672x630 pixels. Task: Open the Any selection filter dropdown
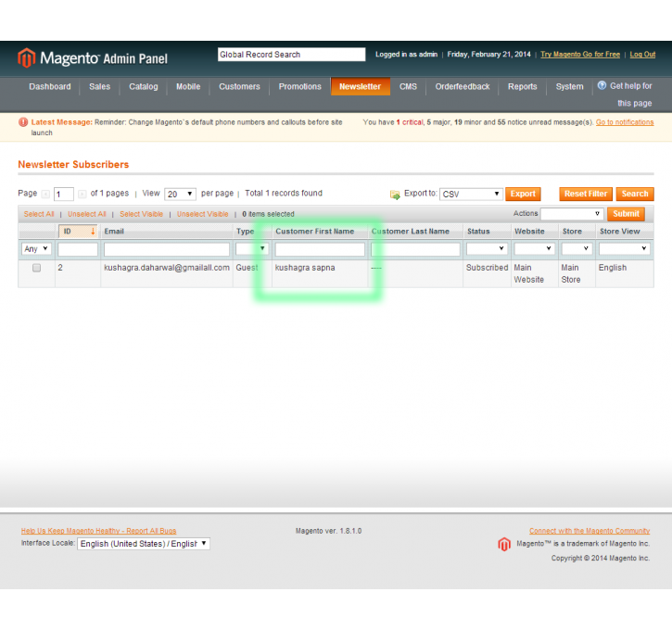(x=36, y=249)
